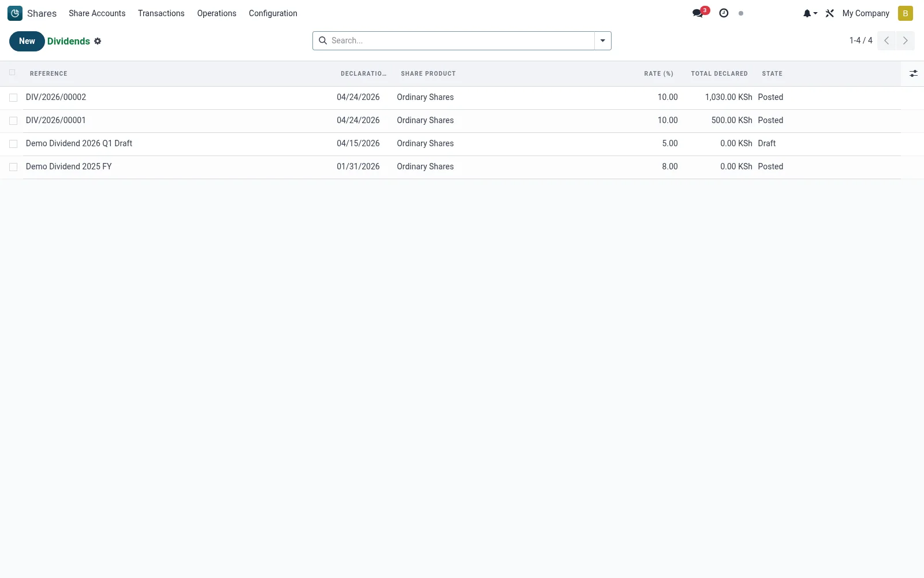Screen dimensions: 924x578
Task: Tick the Demo Dividend 2026 Q1 Draft checkbox
Action: 13,144
